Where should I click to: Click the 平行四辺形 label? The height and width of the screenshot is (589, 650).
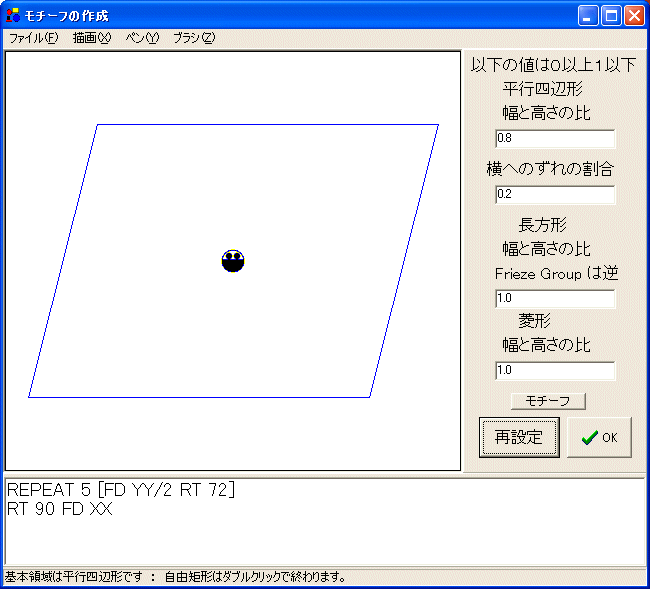tap(543, 89)
